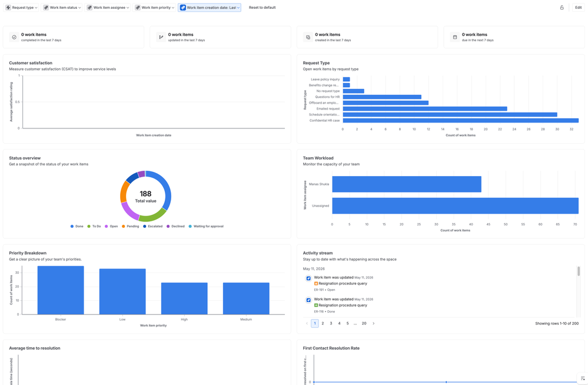Jump to page 20 of Activity stream

click(364, 323)
